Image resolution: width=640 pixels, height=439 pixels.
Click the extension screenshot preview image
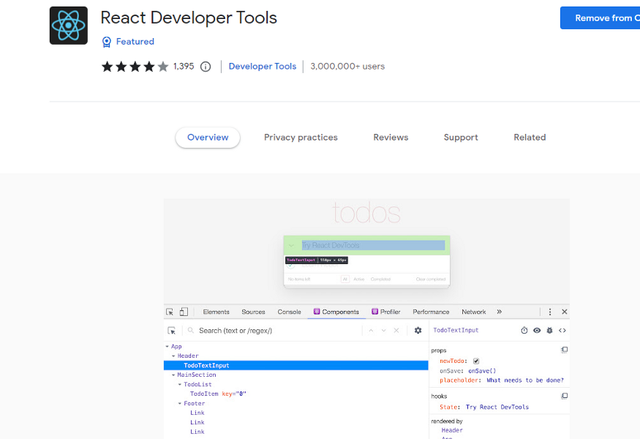pos(367,319)
